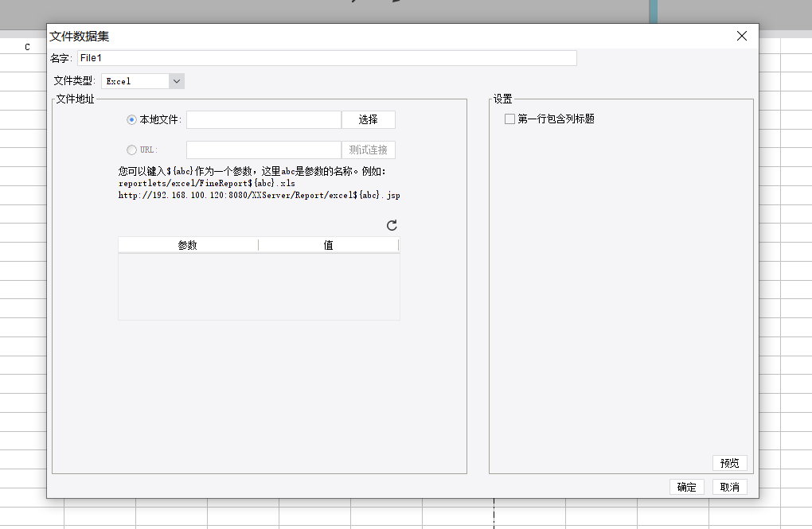Click the 值 column header
The image size is (812, 529).
pos(328,245)
